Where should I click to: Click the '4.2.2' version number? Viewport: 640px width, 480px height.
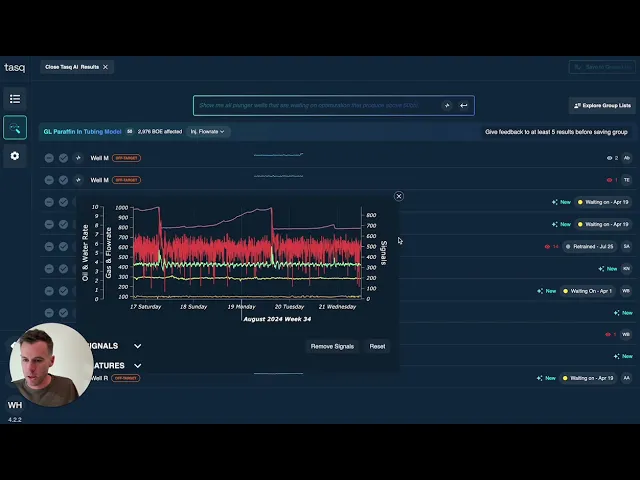15,420
